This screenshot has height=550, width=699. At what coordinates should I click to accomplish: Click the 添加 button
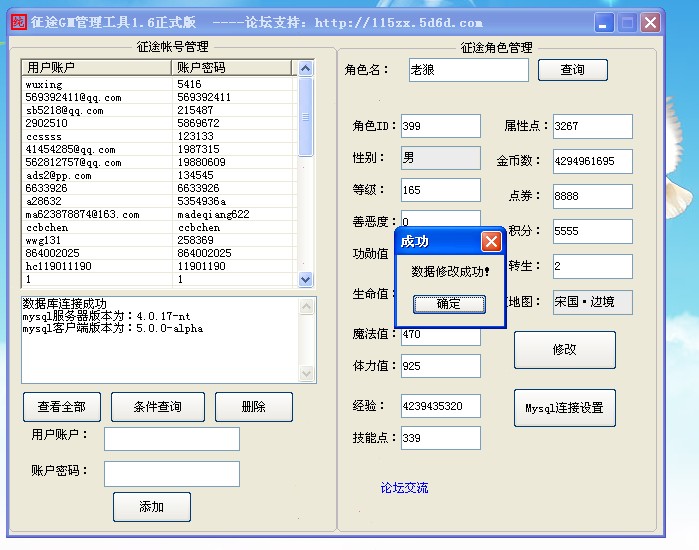(x=151, y=507)
